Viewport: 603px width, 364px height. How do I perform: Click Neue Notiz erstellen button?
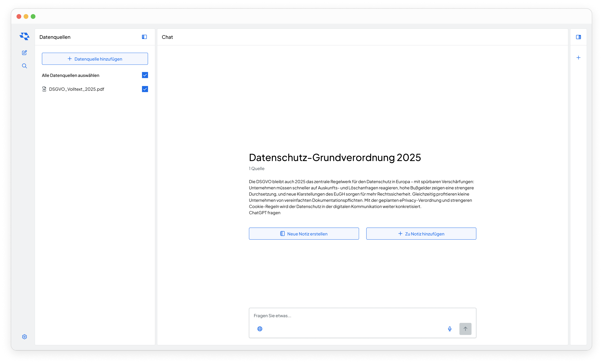pos(304,234)
